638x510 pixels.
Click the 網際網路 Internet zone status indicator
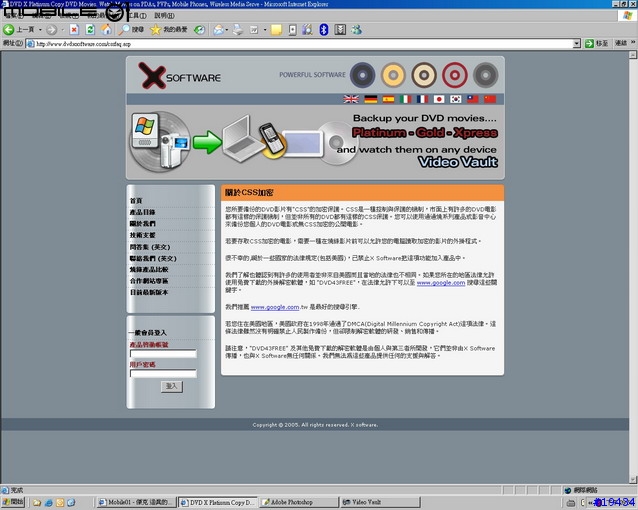tap(581, 490)
